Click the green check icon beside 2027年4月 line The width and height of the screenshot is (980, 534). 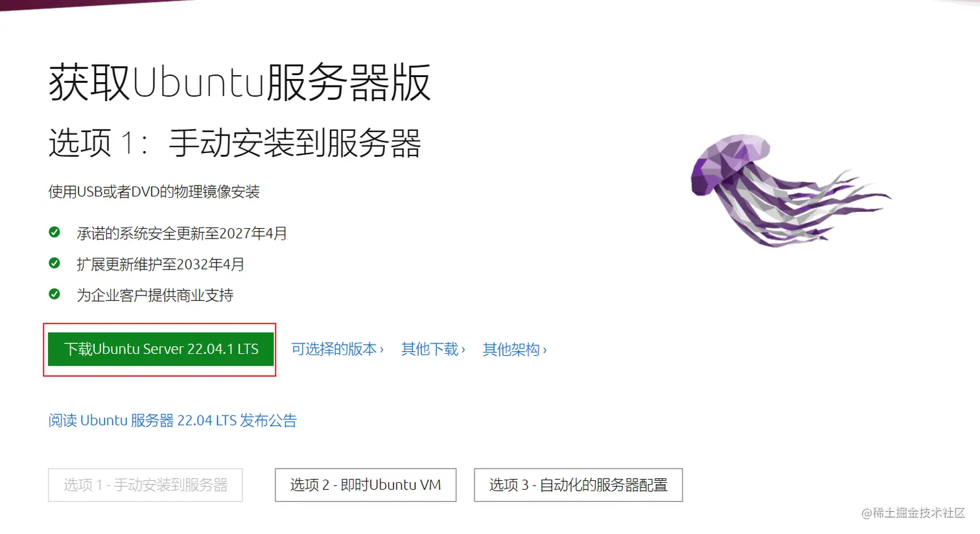(x=54, y=232)
